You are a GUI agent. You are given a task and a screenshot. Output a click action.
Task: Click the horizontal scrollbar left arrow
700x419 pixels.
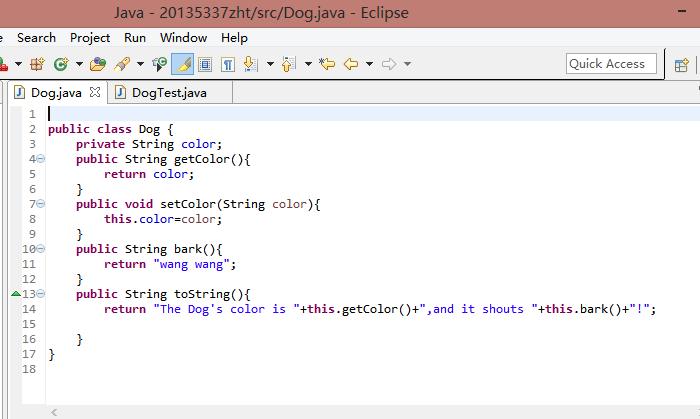click(x=54, y=412)
